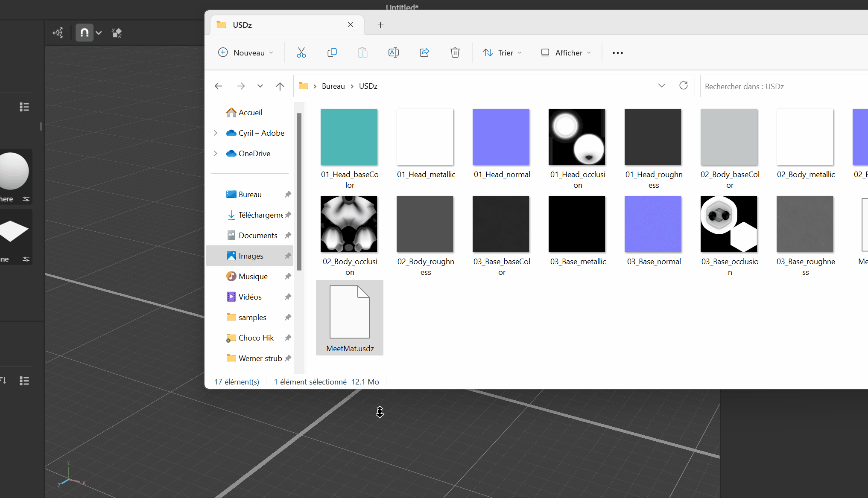Screen dimensions: 868x498
Task: Click the Share icon
Action: [x=424, y=52]
